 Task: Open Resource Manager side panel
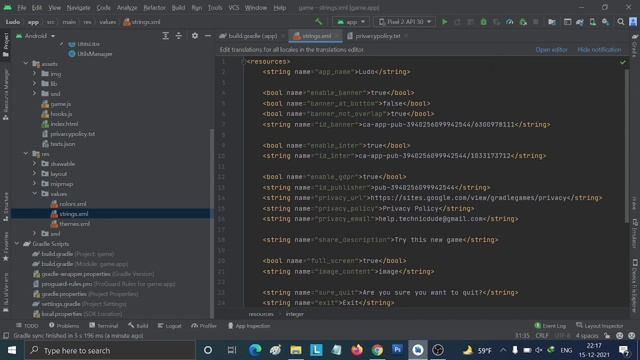pos(5,94)
